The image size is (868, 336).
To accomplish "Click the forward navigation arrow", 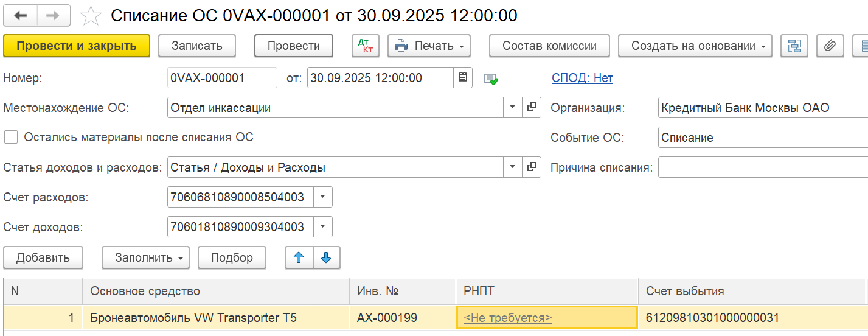I will (x=54, y=16).
